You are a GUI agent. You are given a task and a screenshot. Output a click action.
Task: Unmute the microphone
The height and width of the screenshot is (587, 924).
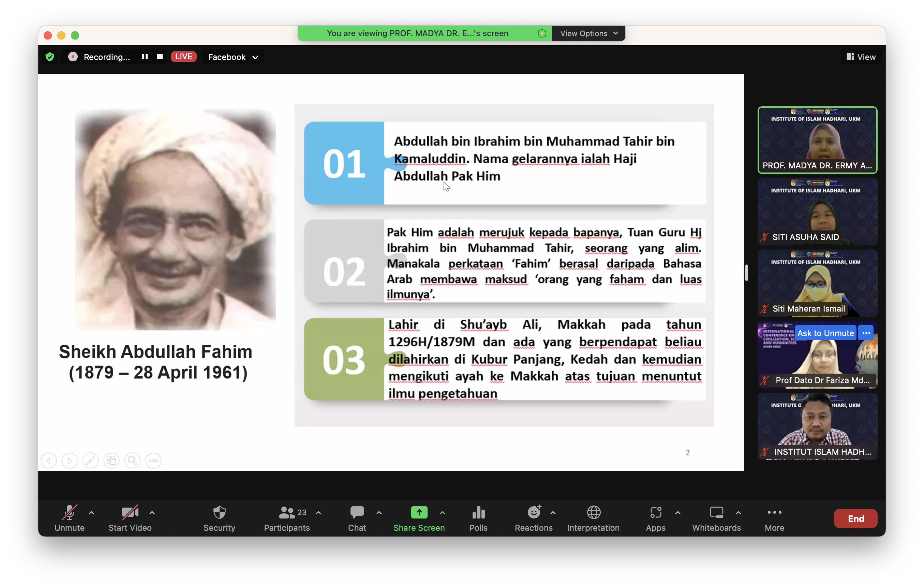pos(70,518)
